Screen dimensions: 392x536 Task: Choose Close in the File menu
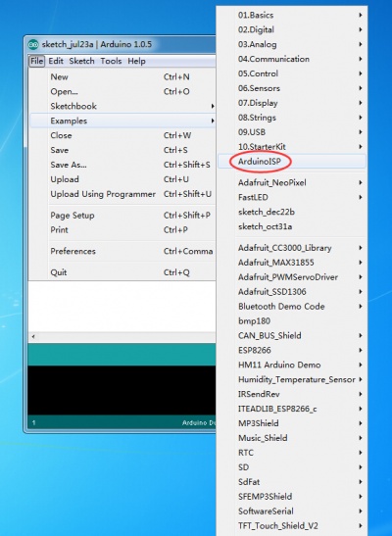point(122,135)
